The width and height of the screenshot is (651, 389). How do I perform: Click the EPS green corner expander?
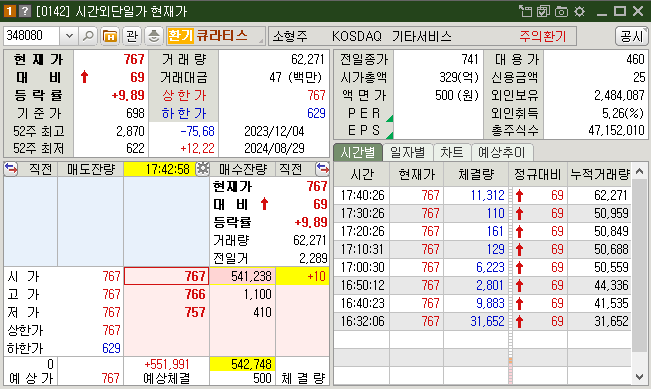[x=389, y=135]
